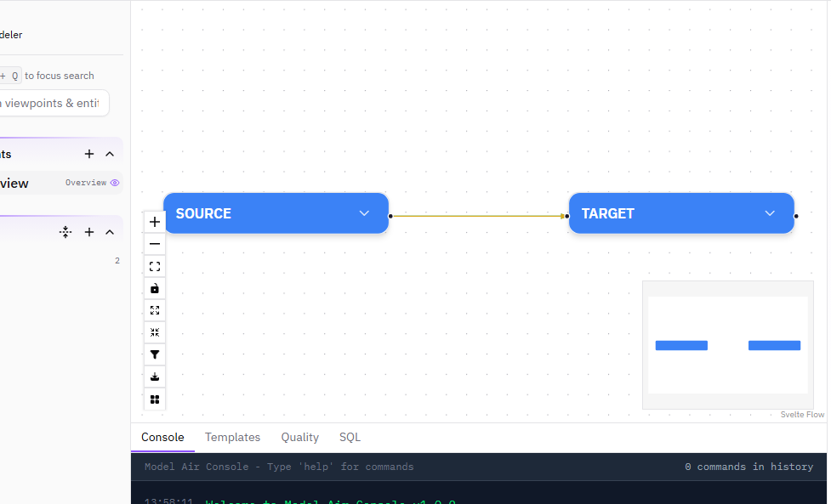Click left node block in minimap

(x=681, y=346)
